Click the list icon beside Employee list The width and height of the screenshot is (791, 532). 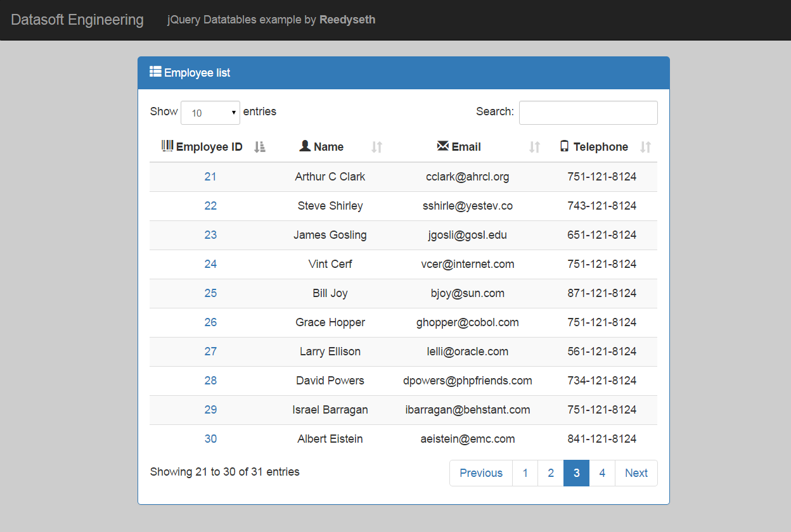pyautogui.click(x=155, y=72)
